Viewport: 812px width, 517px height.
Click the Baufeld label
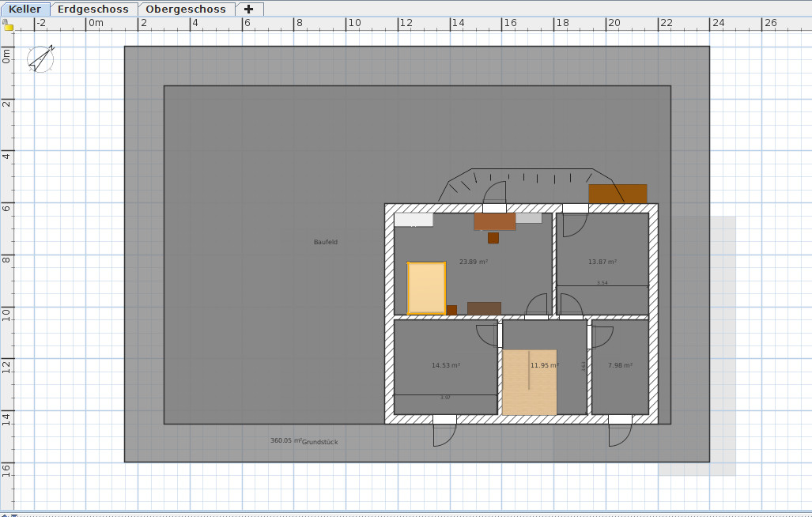pyautogui.click(x=326, y=242)
